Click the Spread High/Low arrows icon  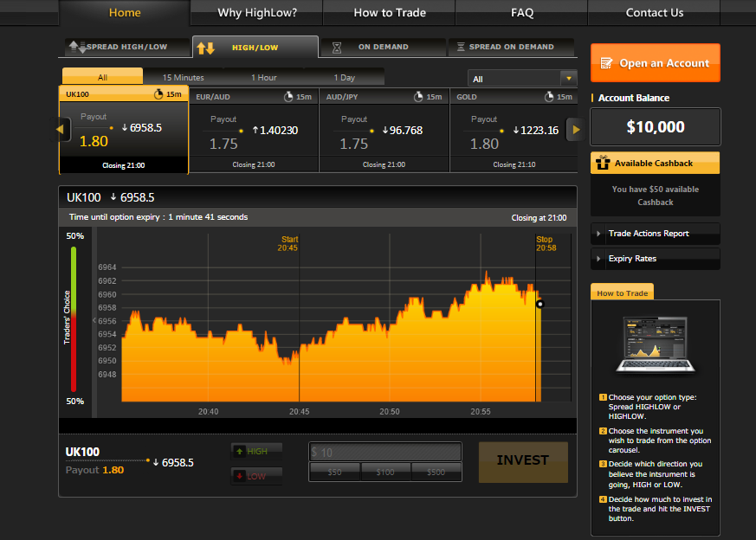click(78, 47)
